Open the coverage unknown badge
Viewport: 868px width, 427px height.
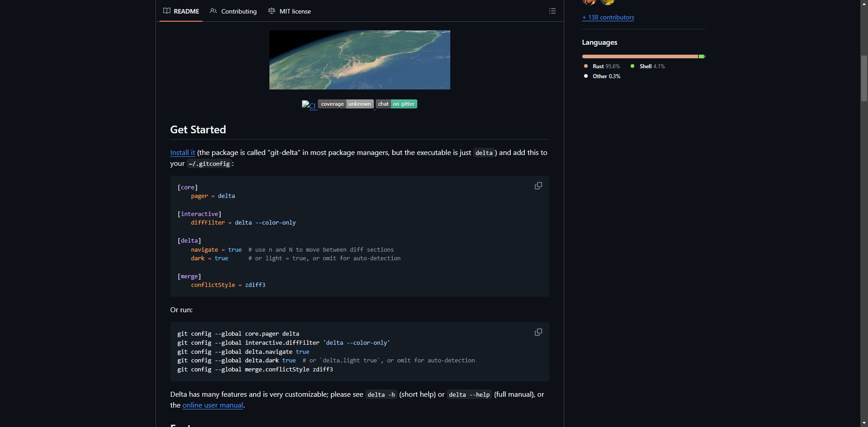346,104
